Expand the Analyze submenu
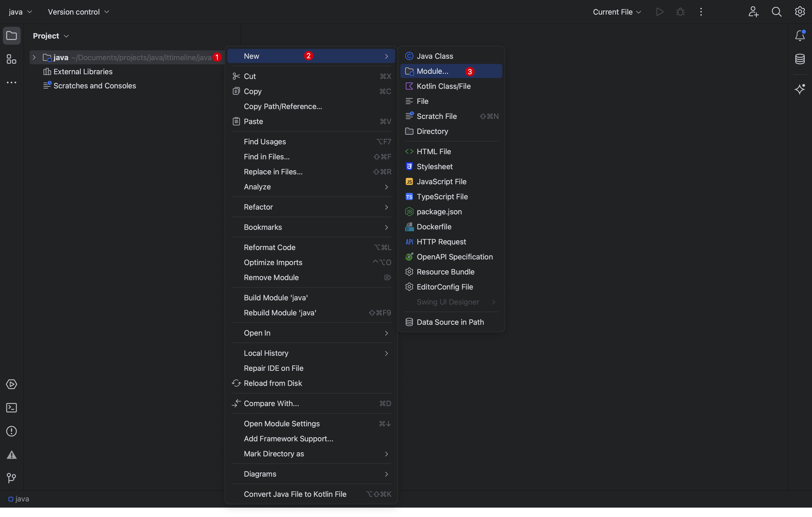Image resolution: width=812 pixels, height=517 pixels. (311, 187)
